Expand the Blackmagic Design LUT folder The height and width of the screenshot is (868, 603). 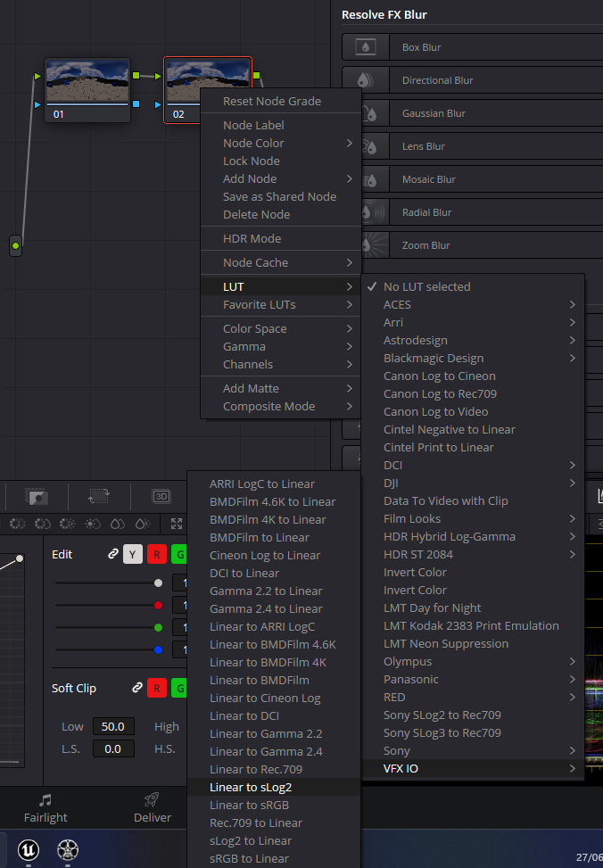pyautogui.click(x=473, y=358)
